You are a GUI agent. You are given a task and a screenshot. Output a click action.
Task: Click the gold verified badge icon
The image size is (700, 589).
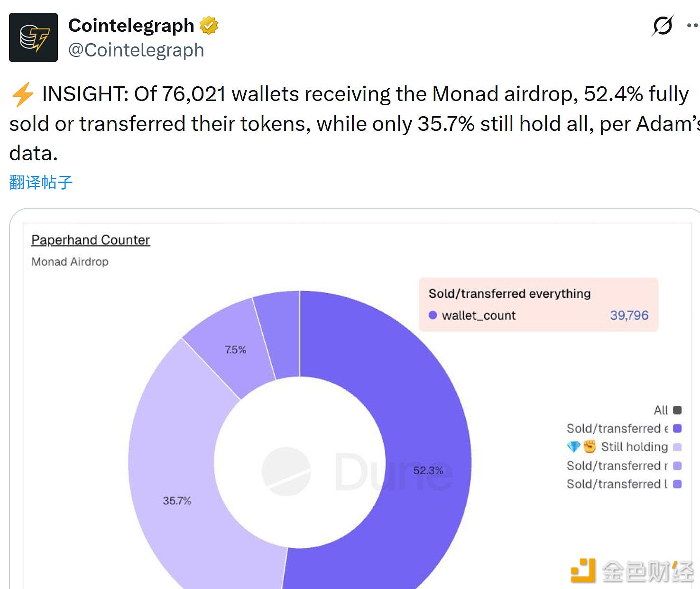[x=209, y=25]
